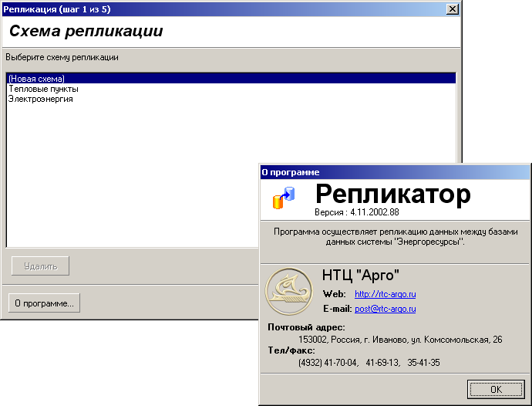The image size is (532, 406).
Task: Click the Репликатор title text
Action: [393, 194]
